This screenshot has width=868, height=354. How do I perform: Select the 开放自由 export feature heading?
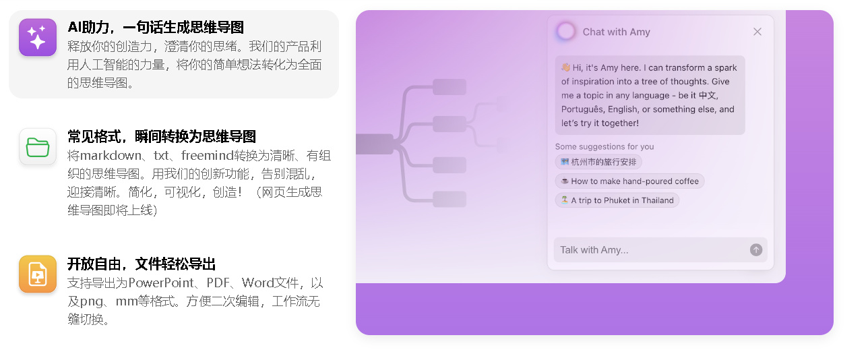[x=142, y=264]
